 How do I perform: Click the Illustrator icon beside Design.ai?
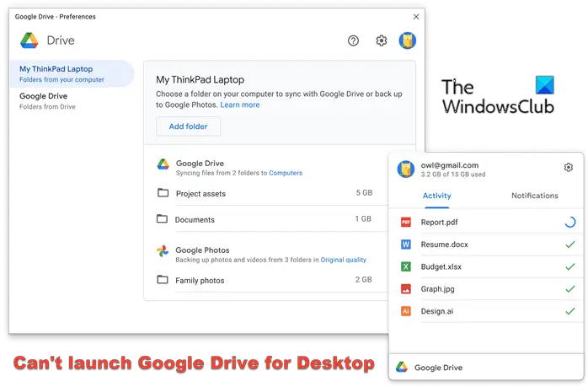[406, 311]
